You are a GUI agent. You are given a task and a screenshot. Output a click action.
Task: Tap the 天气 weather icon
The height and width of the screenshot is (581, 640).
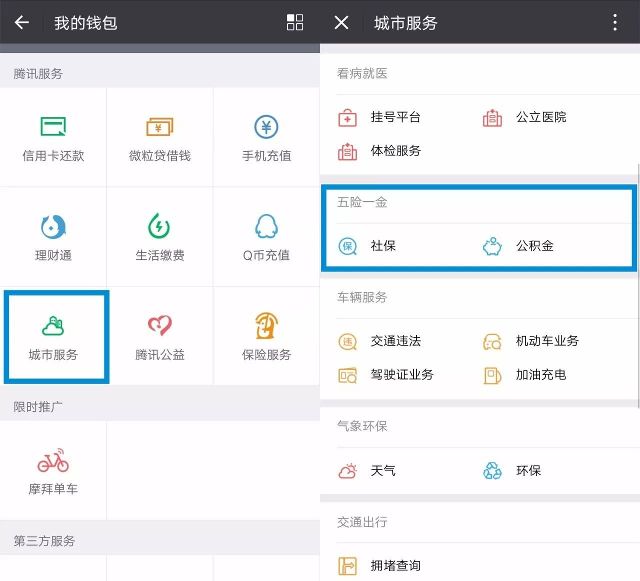pos(348,471)
